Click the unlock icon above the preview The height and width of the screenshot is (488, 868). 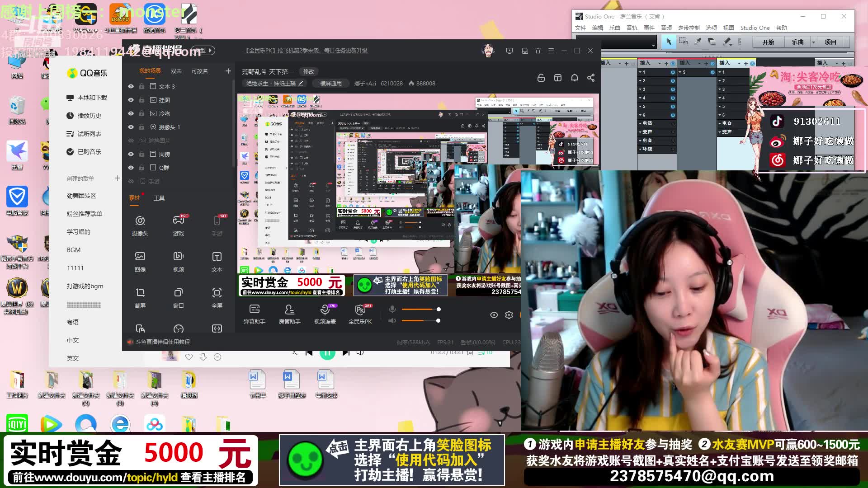(541, 78)
